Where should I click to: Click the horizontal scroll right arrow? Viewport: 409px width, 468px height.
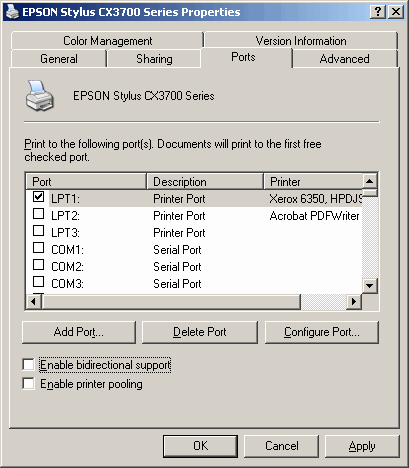354,302
